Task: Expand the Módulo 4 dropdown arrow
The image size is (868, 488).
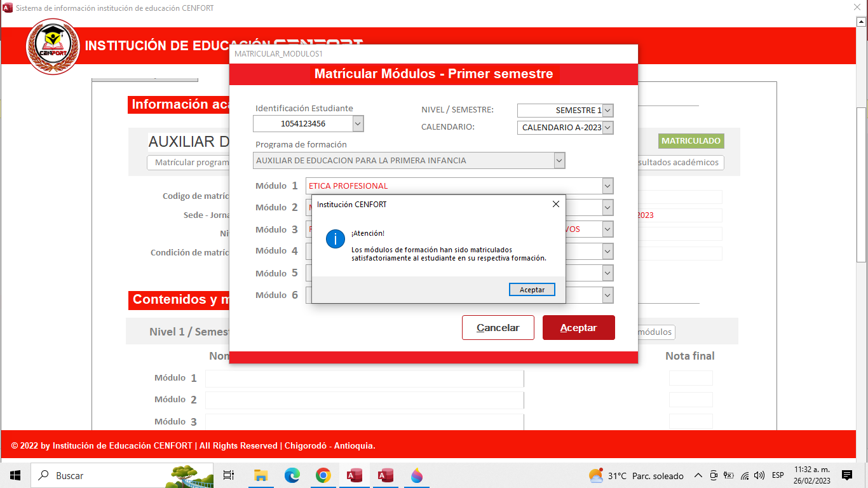Action: (x=607, y=252)
